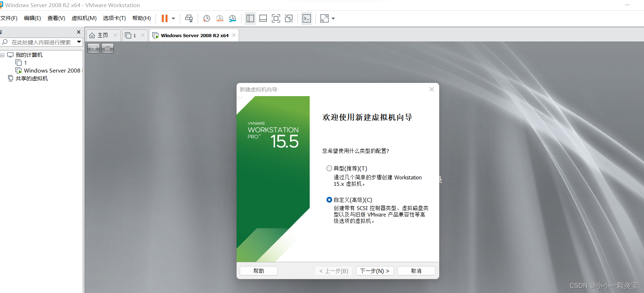Click the VMware Workstation title bar app icon
Viewport: 644px width, 293px height.
(1, 5)
